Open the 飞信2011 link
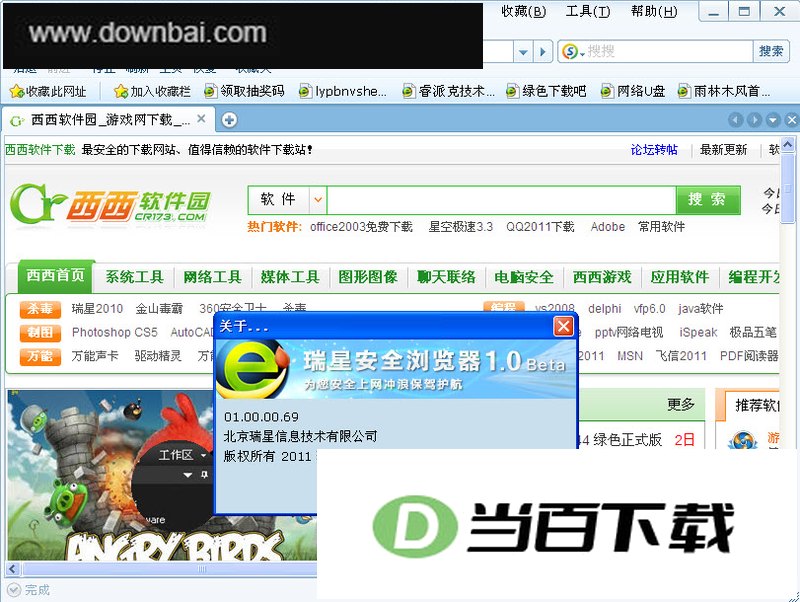Image resolution: width=800 pixels, height=602 pixels. click(682, 356)
